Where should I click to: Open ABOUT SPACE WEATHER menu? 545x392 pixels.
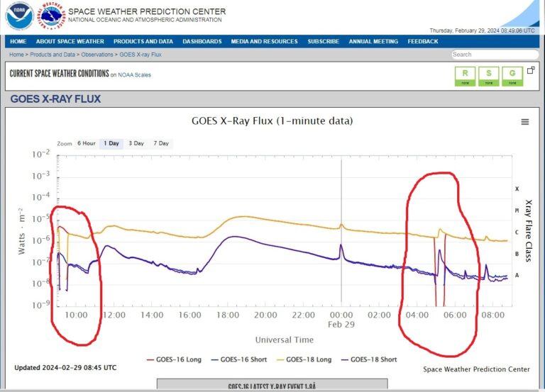click(70, 41)
